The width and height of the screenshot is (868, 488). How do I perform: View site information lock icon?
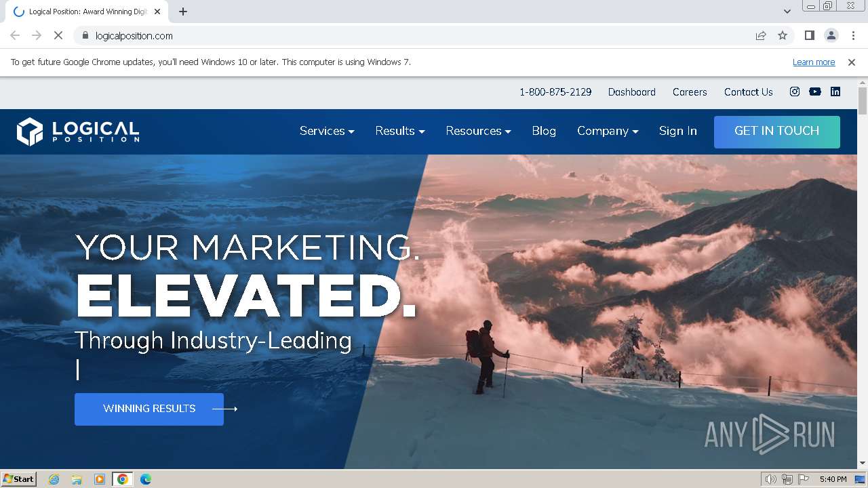(x=85, y=35)
